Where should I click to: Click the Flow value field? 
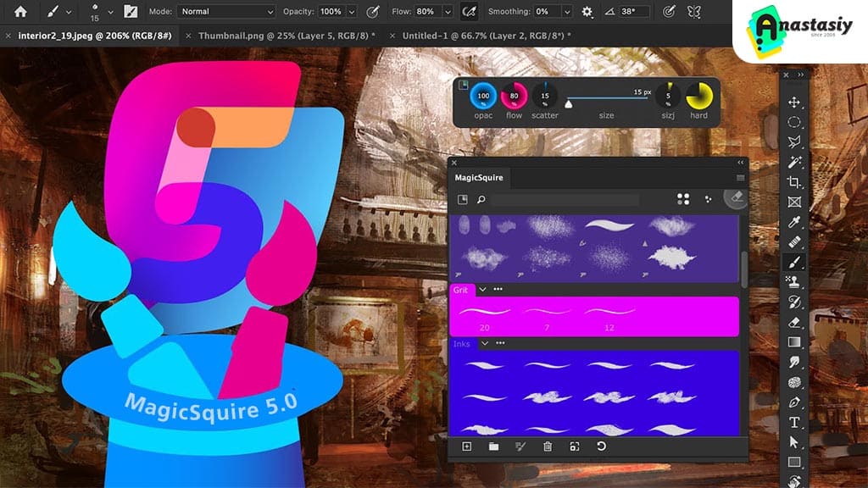click(428, 12)
